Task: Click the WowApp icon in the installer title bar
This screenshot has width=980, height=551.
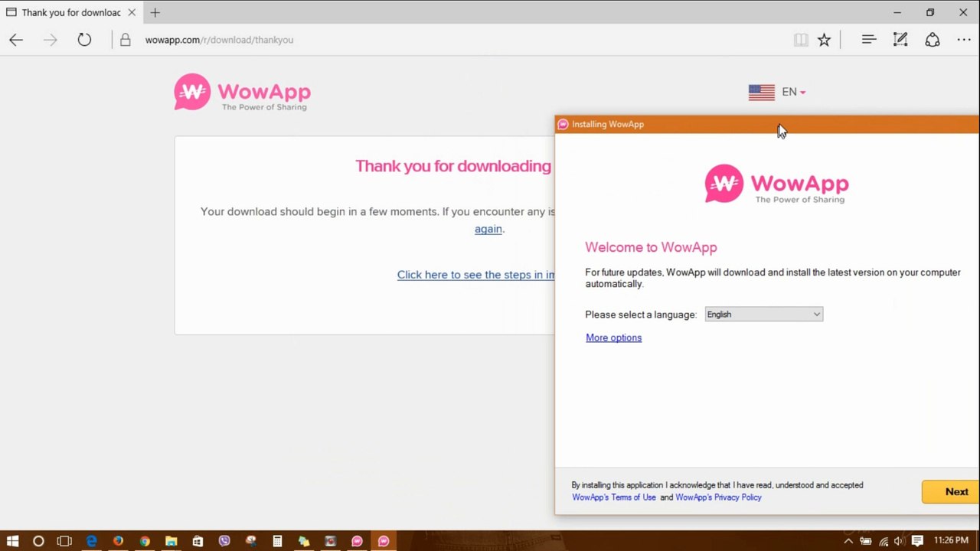Action: click(x=563, y=124)
